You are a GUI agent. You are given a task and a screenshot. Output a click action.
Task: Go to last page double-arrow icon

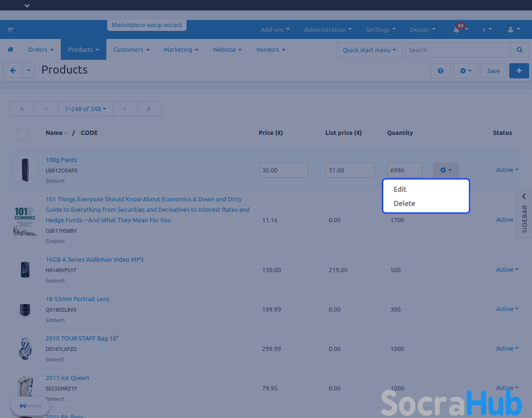[149, 109]
